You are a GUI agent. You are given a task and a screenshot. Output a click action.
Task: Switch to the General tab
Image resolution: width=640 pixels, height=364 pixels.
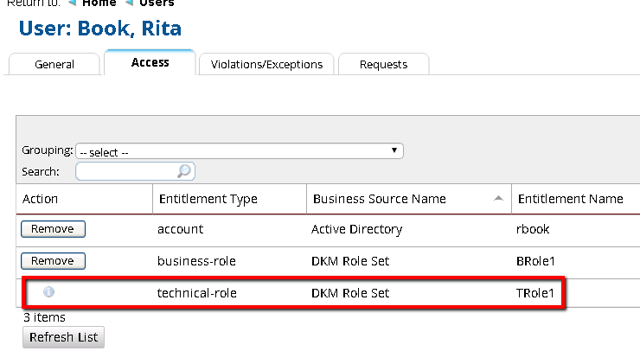[54, 64]
